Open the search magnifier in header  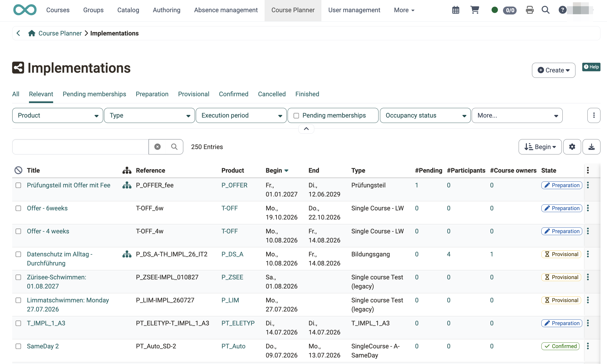pyautogui.click(x=545, y=10)
